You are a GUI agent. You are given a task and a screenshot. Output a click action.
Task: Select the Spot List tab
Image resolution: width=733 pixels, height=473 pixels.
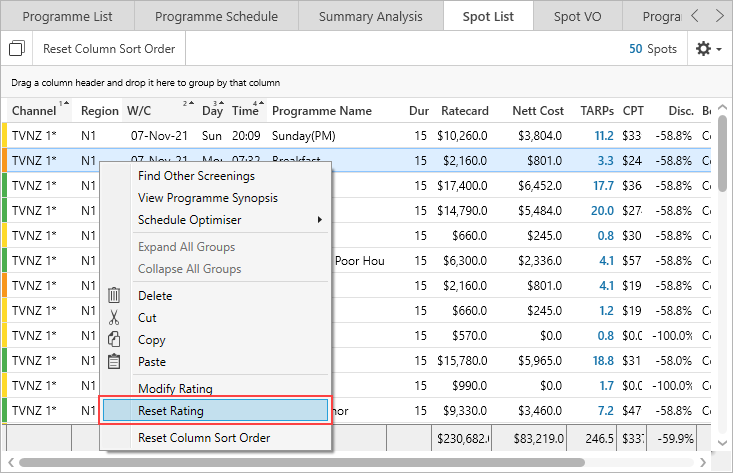[x=488, y=16]
